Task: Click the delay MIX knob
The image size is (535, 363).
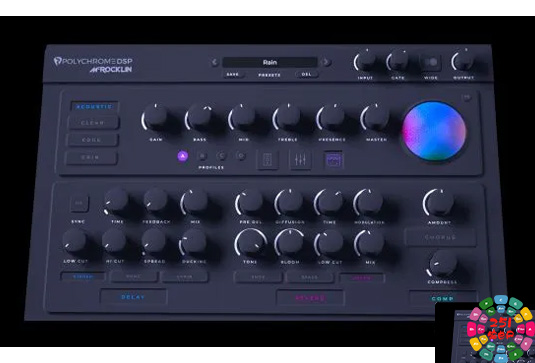Action: click(x=195, y=202)
